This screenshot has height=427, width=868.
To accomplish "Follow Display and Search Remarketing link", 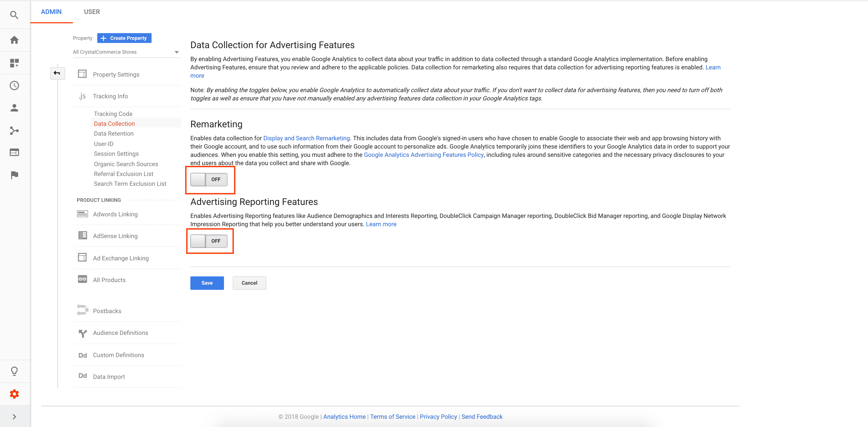I will pyautogui.click(x=306, y=138).
